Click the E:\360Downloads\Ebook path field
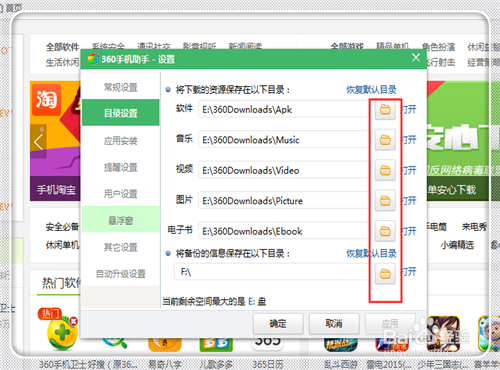Viewport: 500px width, 370px height. 286,231
